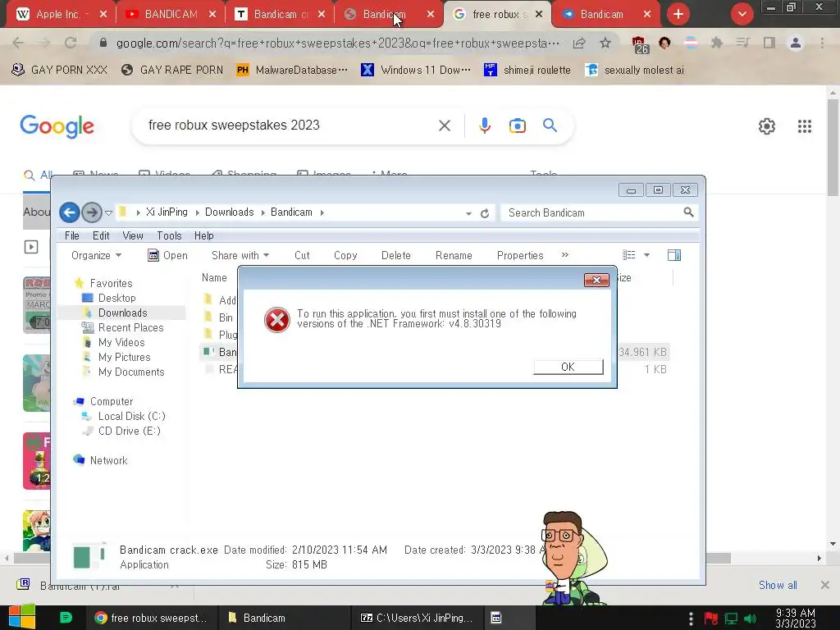The height and width of the screenshot is (630, 840).
Task: Click Properties in the Explorer toolbar
Action: (520, 256)
